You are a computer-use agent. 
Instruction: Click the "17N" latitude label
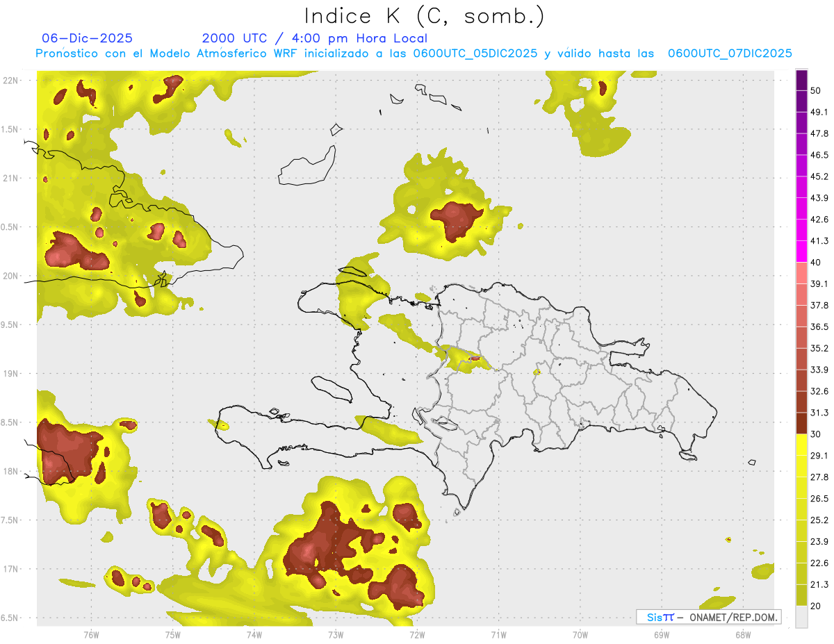pos(11,569)
